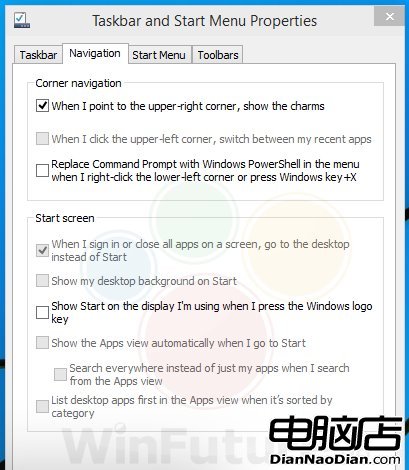Click the Taskbar properties icon in title bar
The image size is (409, 470).
pyautogui.click(x=22, y=20)
